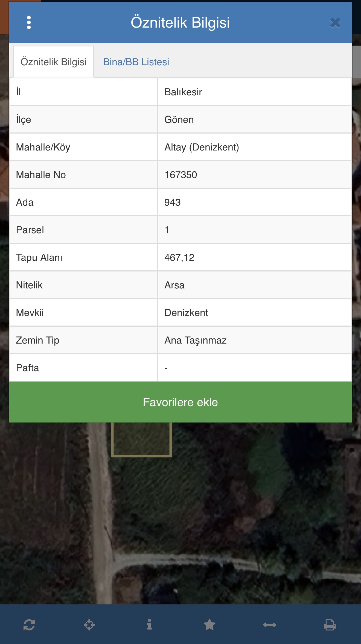Open the info icon in bottom toolbar
Screen dimensions: 361x644
click(149, 624)
